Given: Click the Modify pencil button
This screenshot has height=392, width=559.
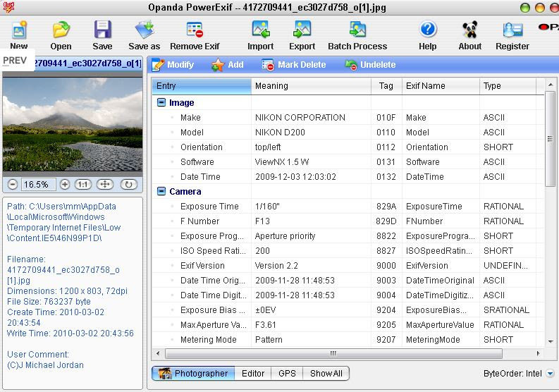Looking at the screenshot, I should [173, 65].
